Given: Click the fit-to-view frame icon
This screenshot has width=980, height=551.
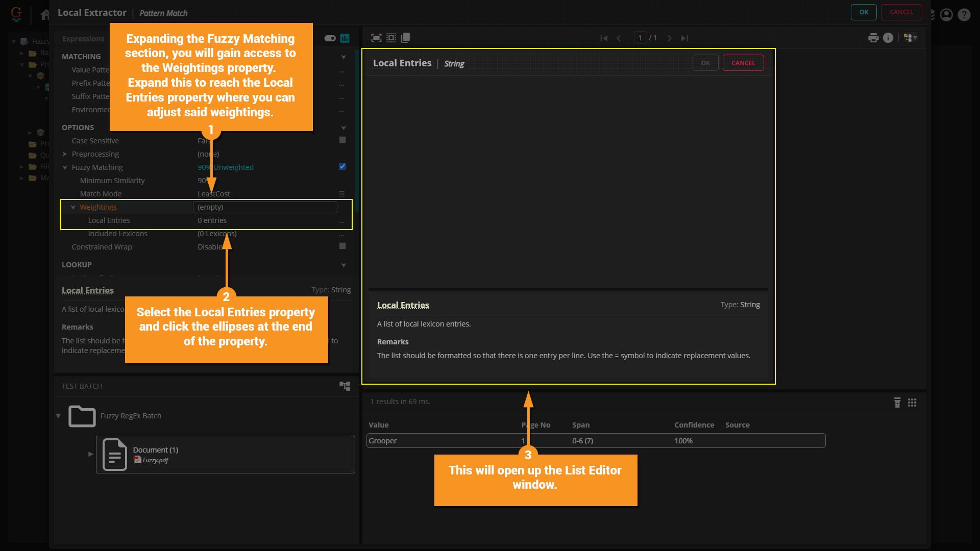Looking at the screenshot, I should [376, 38].
